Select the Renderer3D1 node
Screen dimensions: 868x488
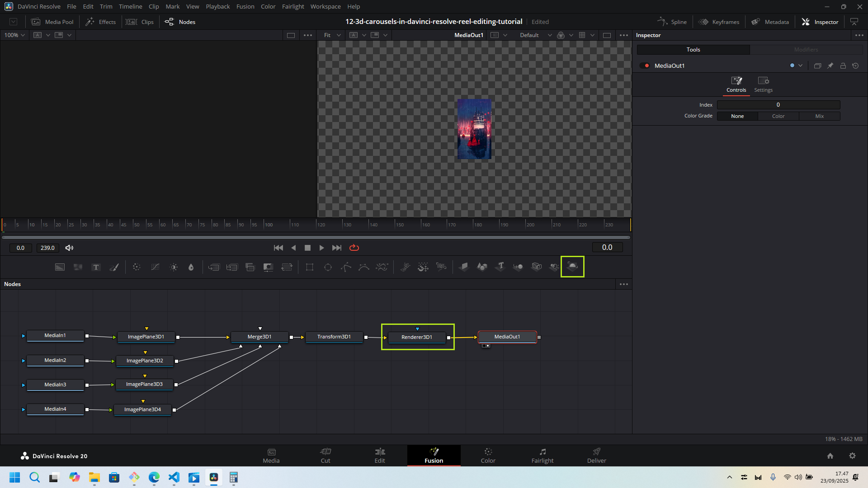[417, 337]
